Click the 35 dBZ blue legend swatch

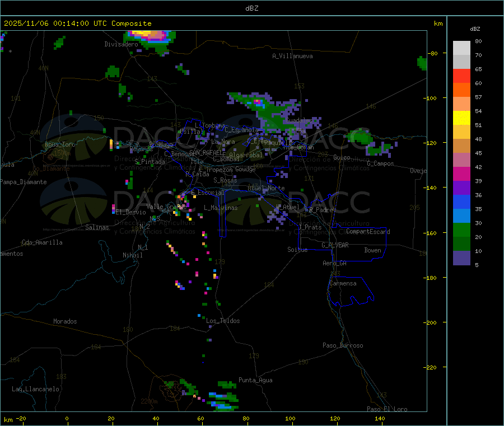pos(461,202)
